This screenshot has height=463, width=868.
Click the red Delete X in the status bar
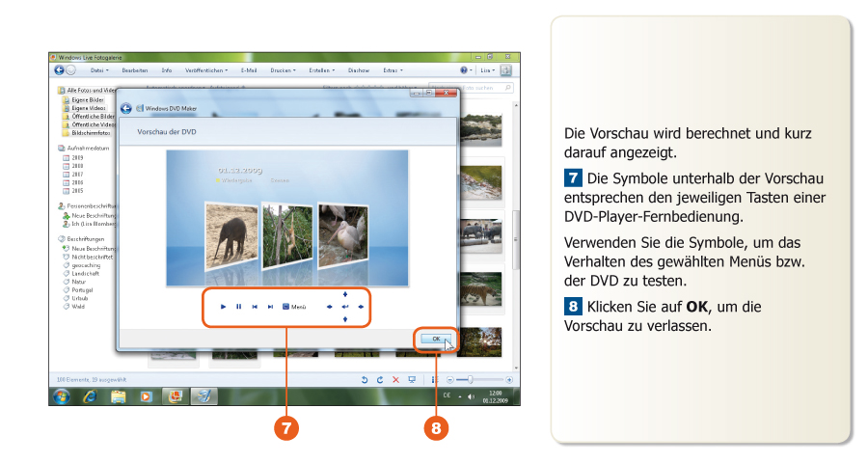[395, 380]
